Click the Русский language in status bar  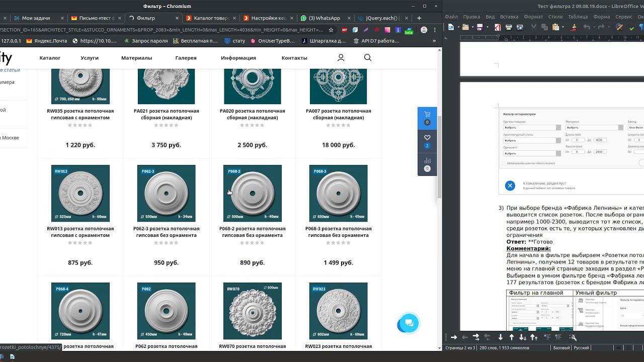(x=581, y=348)
